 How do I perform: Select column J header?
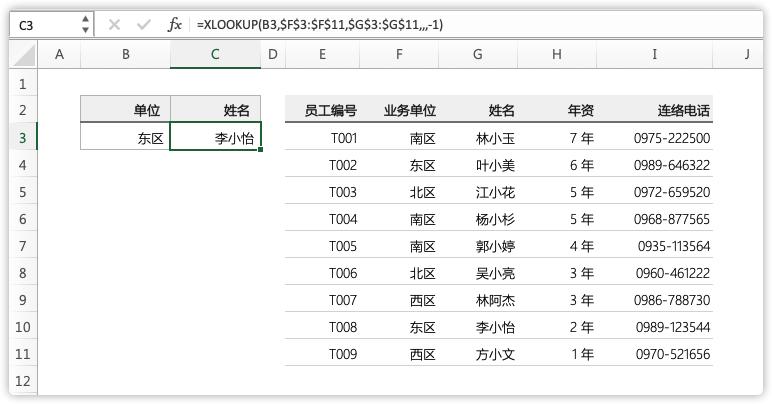(x=739, y=55)
